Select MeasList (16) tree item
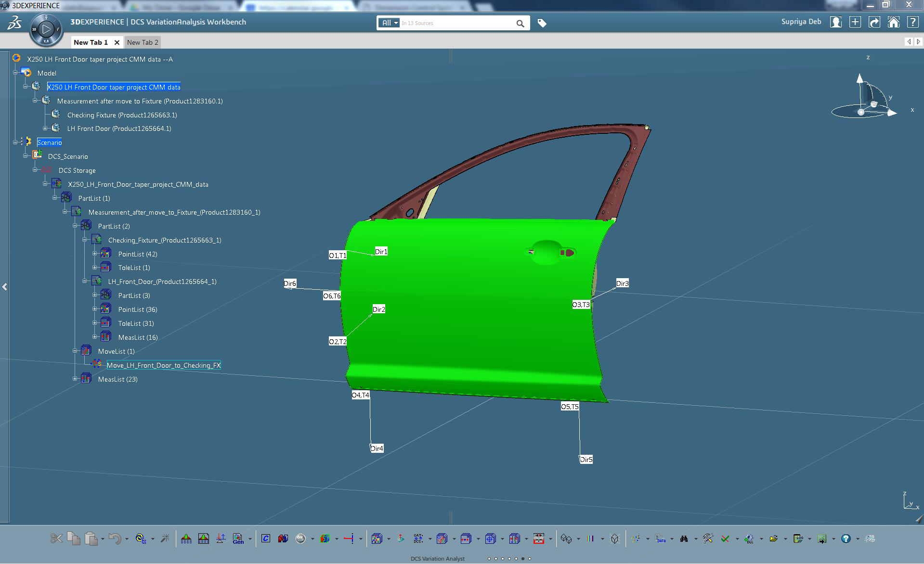This screenshot has width=924, height=564. pyautogui.click(x=138, y=337)
